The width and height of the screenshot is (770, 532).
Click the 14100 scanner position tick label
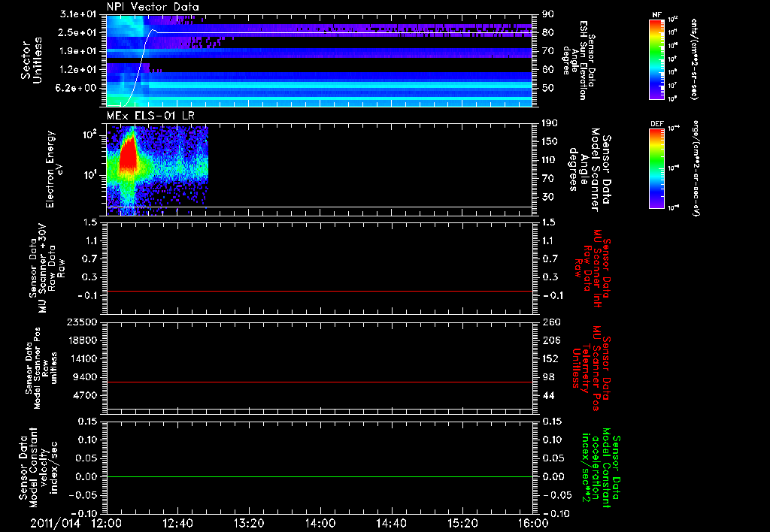pyautogui.click(x=83, y=358)
